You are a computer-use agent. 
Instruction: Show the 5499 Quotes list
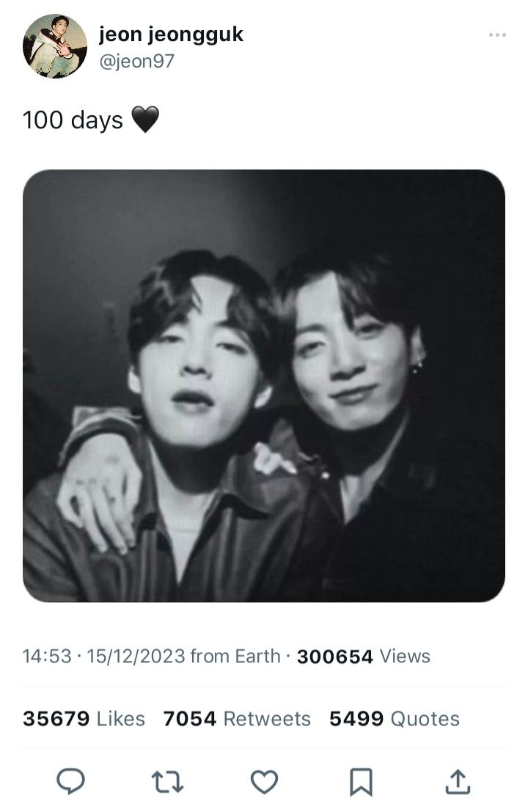pos(395,719)
